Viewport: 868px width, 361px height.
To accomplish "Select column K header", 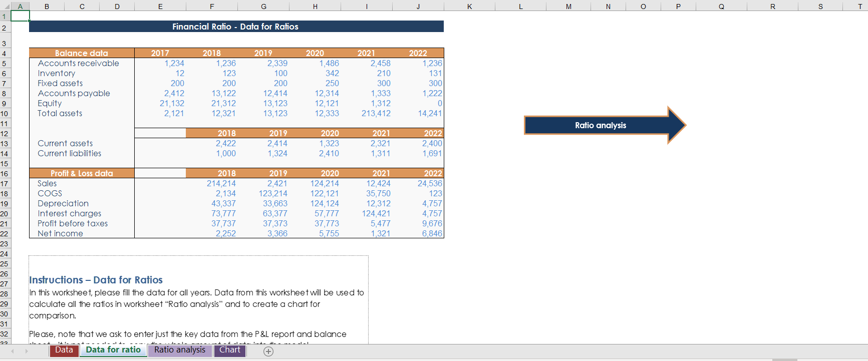I will pyautogui.click(x=469, y=7).
